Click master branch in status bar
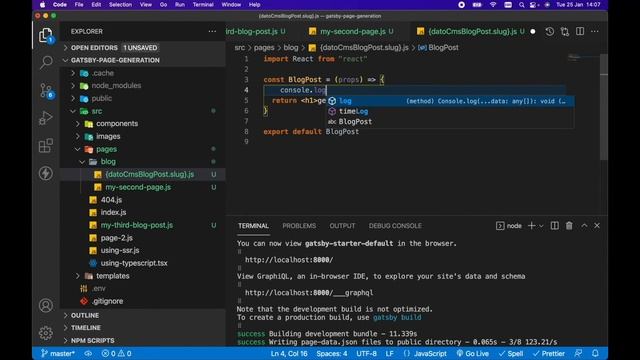Screen dimensions: 640x360 click(x=58, y=353)
